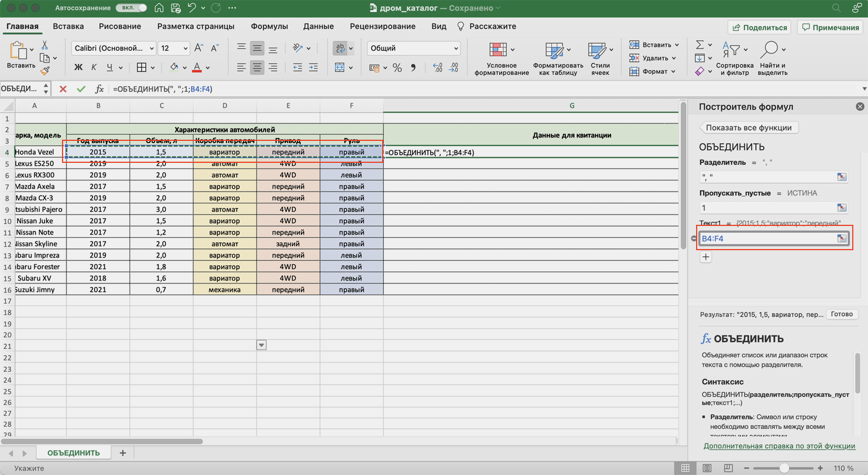Cancel formula entry with the red X
The width and height of the screenshot is (868, 475).
coord(63,89)
